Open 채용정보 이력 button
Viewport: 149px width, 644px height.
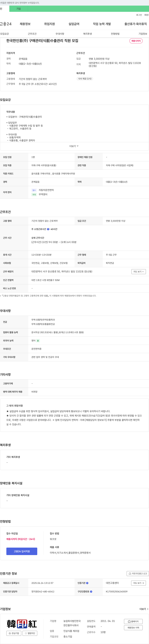click(x=133, y=628)
